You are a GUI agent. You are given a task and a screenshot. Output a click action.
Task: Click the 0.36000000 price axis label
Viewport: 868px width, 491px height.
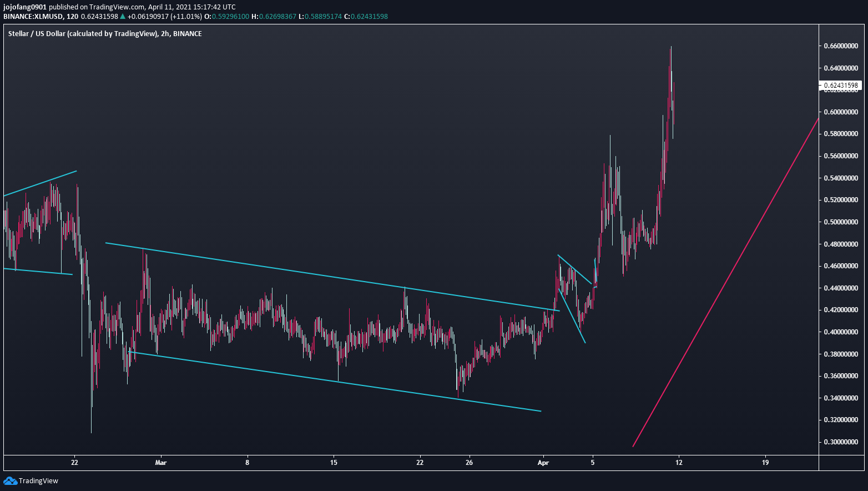841,376
